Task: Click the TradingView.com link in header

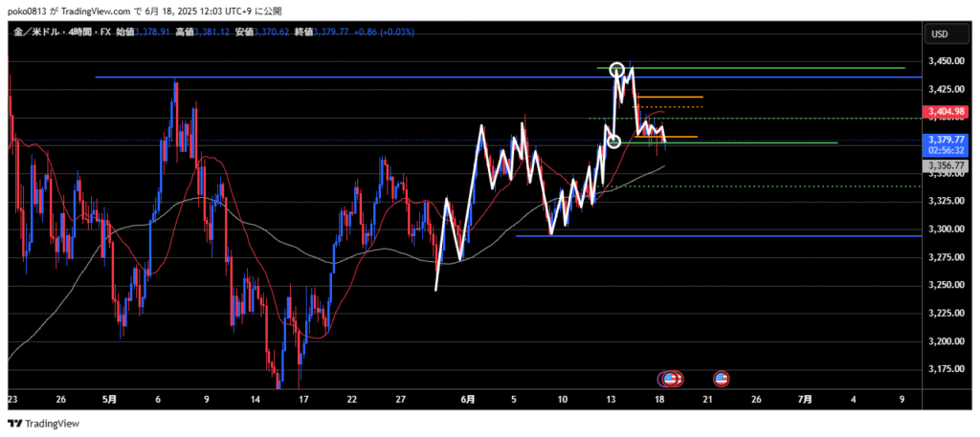Action: [x=102, y=10]
